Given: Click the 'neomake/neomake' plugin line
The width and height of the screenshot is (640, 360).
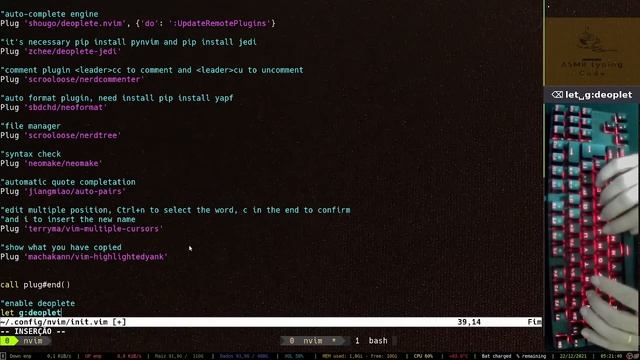Looking at the screenshot, I should [51, 163].
